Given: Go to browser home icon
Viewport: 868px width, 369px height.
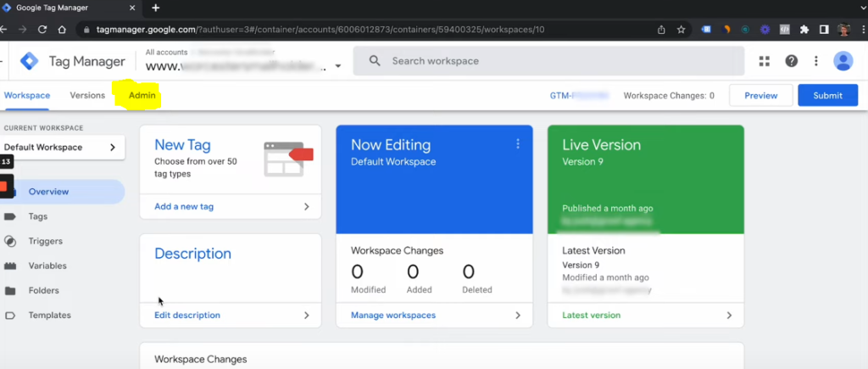Looking at the screenshot, I should tap(62, 30).
